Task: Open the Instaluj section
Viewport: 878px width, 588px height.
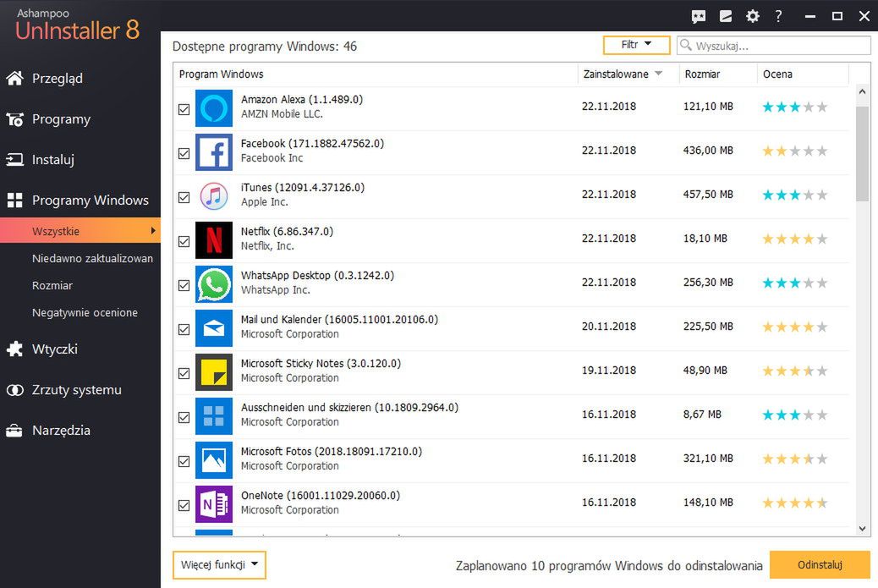Action: point(52,159)
